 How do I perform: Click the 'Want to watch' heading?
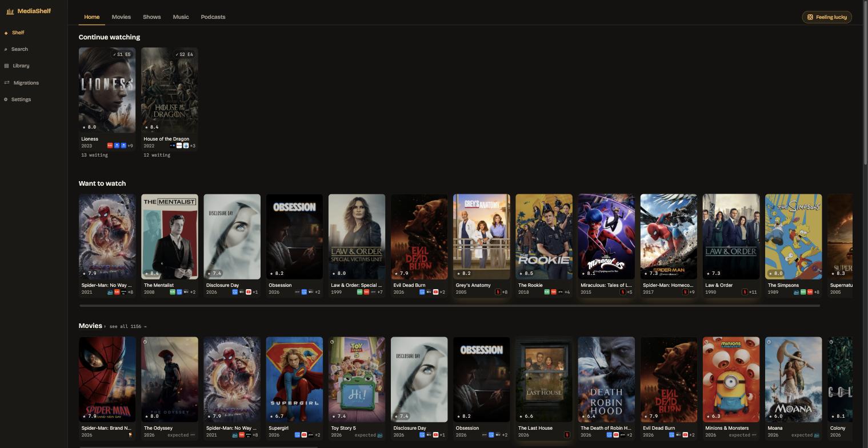click(x=102, y=183)
